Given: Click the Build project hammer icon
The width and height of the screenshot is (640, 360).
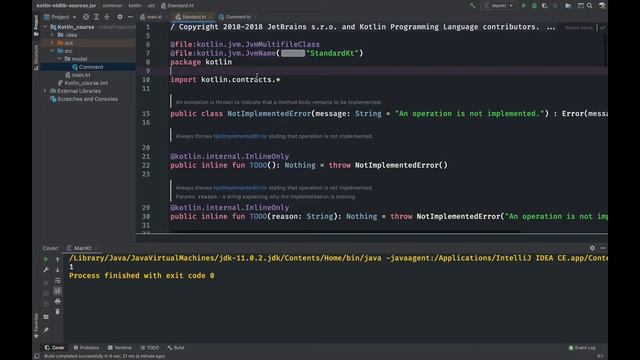Looking at the screenshot, I should point(472,6).
